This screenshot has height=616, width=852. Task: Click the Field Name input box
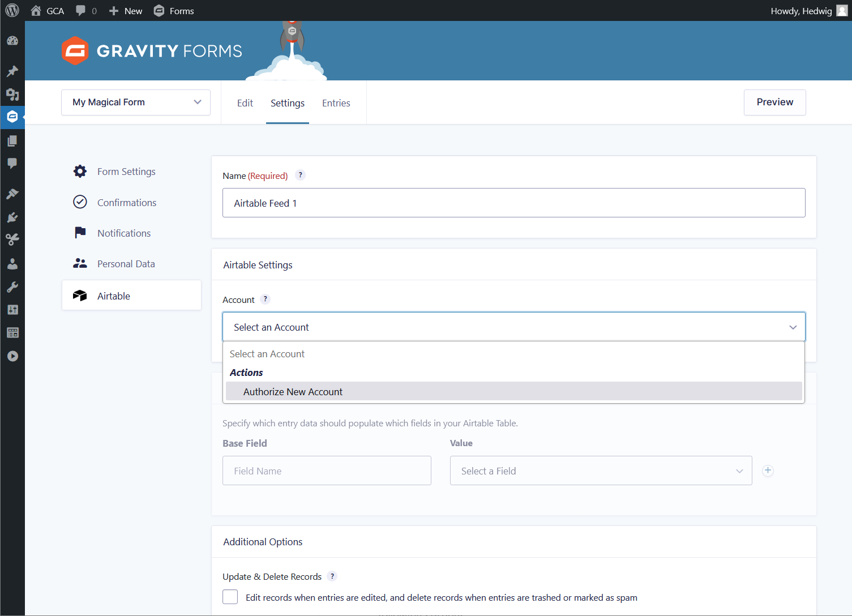327,471
